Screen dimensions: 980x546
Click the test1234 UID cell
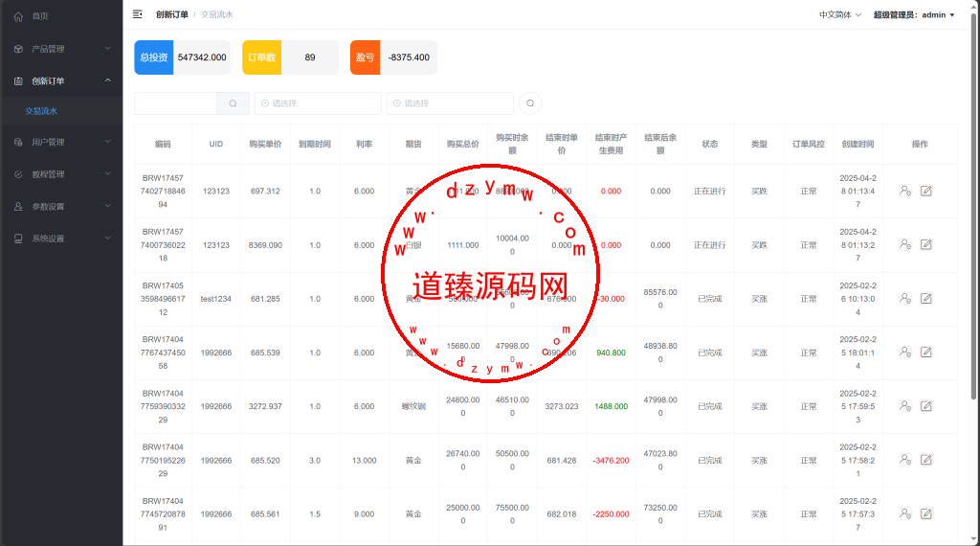coord(216,299)
